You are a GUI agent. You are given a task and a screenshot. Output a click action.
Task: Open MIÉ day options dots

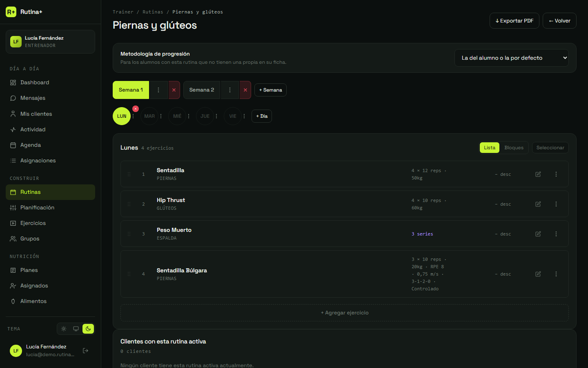pos(189,116)
